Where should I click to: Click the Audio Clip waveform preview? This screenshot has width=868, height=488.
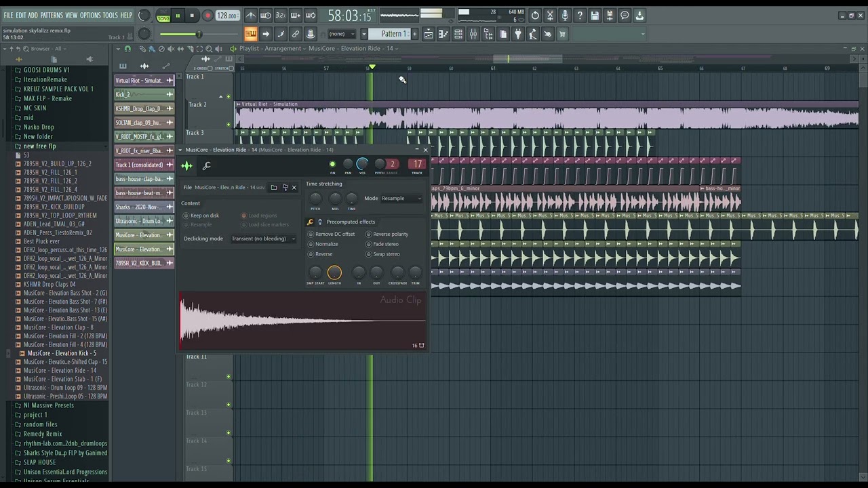point(302,322)
